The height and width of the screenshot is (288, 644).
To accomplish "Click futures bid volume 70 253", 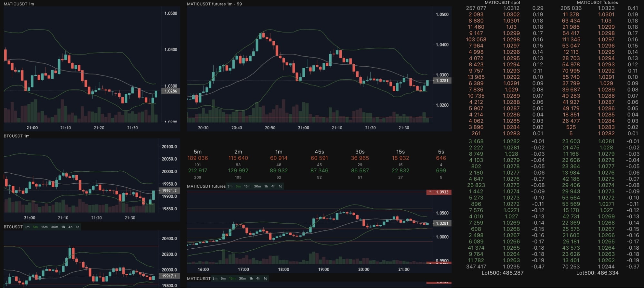I will tap(571, 267).
